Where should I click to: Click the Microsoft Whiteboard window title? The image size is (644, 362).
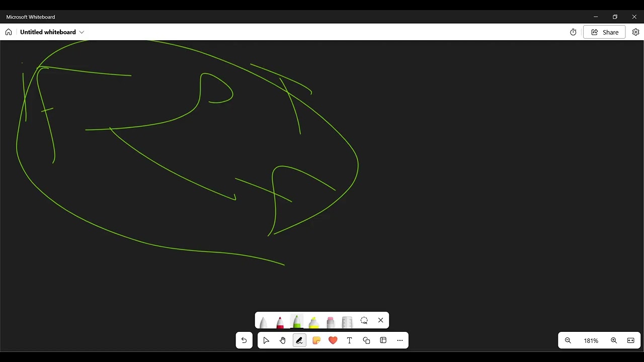point(31,17)
